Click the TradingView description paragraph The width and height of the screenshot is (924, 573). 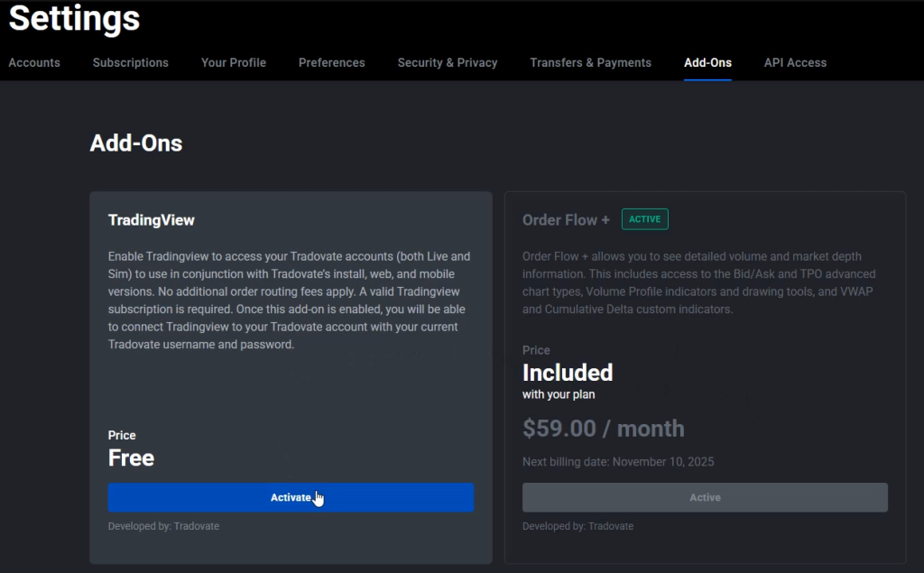(x=290, y=300)
